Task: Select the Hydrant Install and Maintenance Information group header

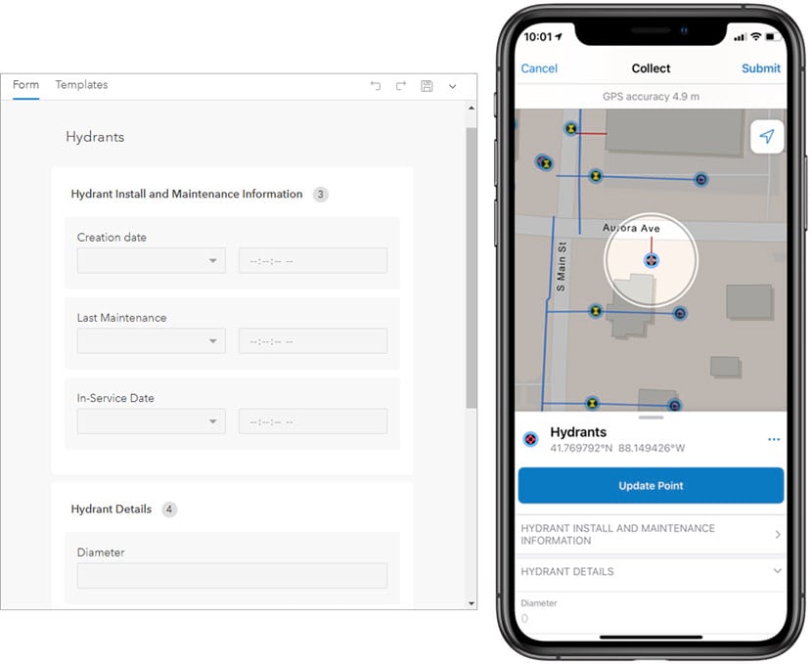Action: (187, 194)
